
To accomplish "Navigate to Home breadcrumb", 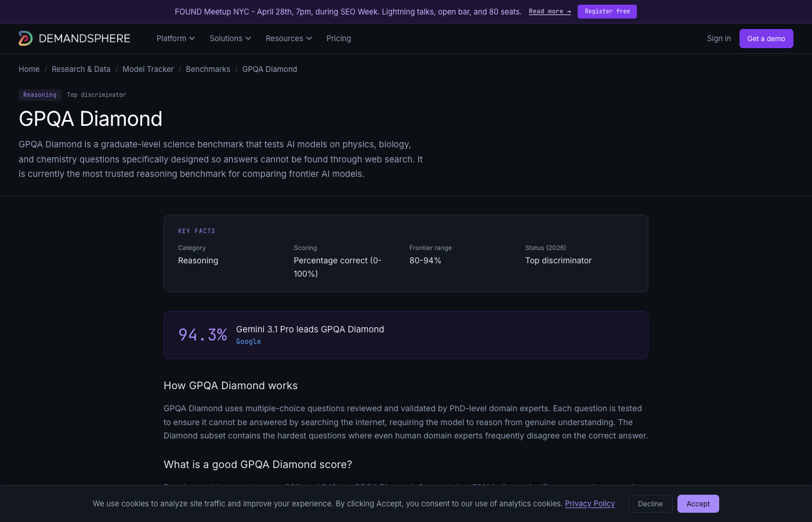I will pyautogui.click(x=29, y=69).
